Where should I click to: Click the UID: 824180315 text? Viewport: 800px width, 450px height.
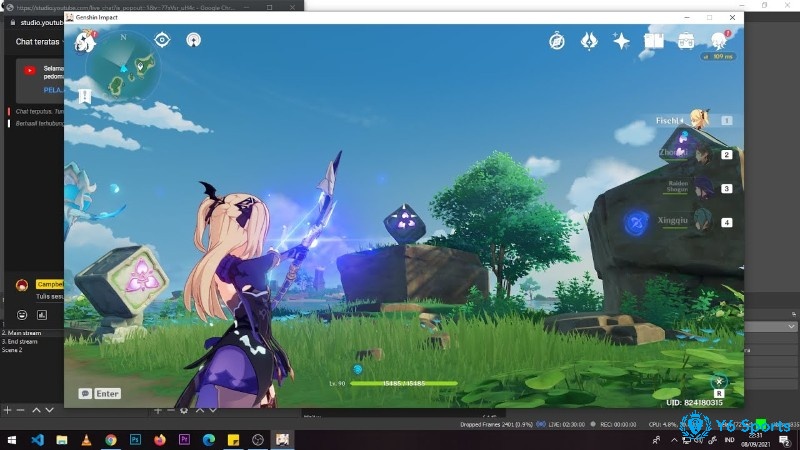[x=694, y=403]
